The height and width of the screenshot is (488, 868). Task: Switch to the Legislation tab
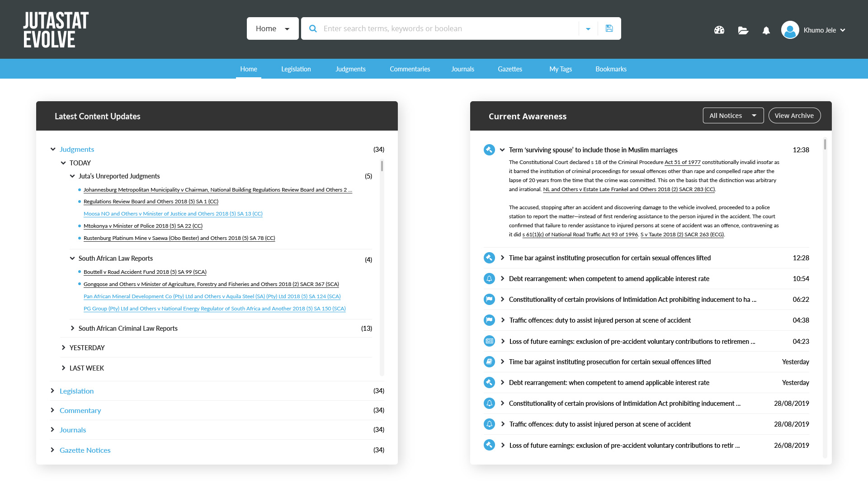296,69
